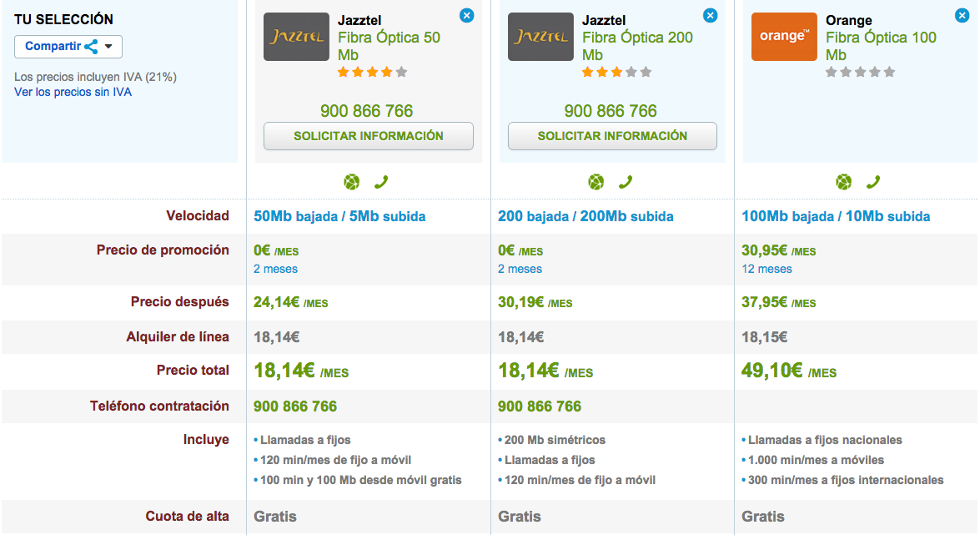Open the Fibra Óptica 50 Mb plan title
The image size is (980, 535).
(389, 46)
